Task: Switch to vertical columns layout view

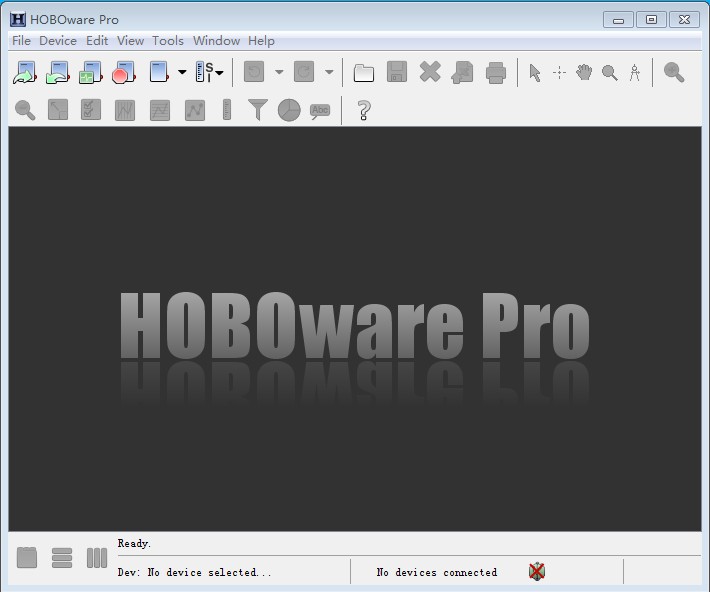Action: 97,558
